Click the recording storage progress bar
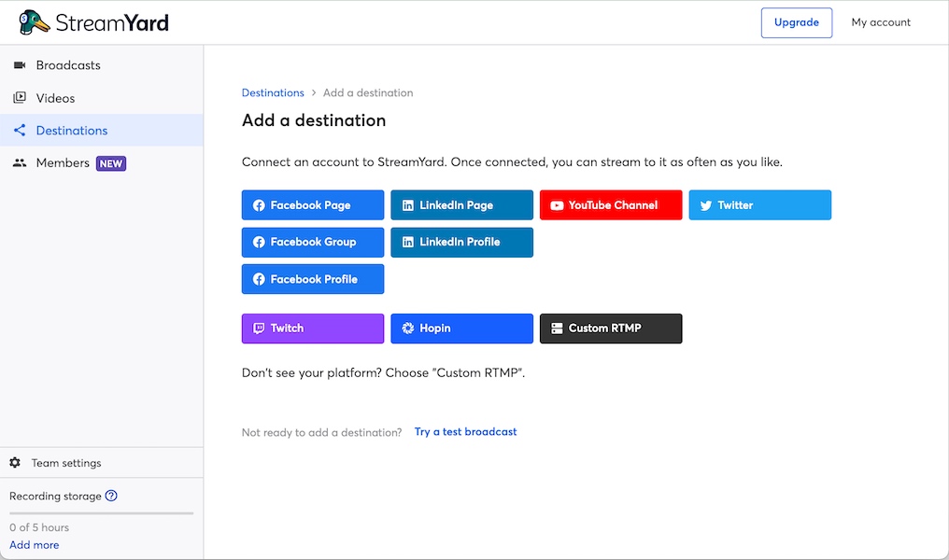 pyautogui.click(x=102, y=512)
